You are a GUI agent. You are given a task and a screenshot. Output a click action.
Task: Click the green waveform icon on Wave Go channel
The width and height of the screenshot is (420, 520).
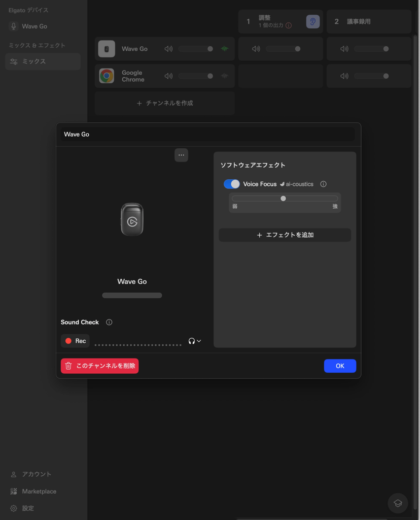click(225, 49)
